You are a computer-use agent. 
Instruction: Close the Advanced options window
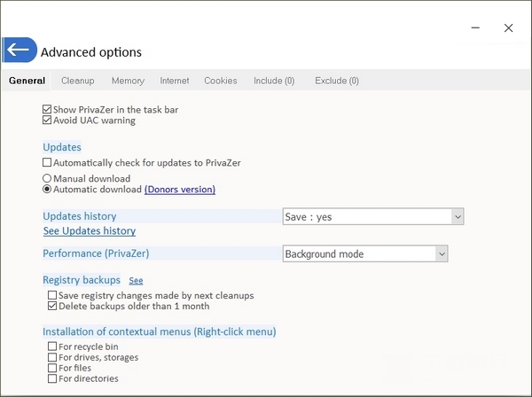pyautogui.click(x=508, y=28)
